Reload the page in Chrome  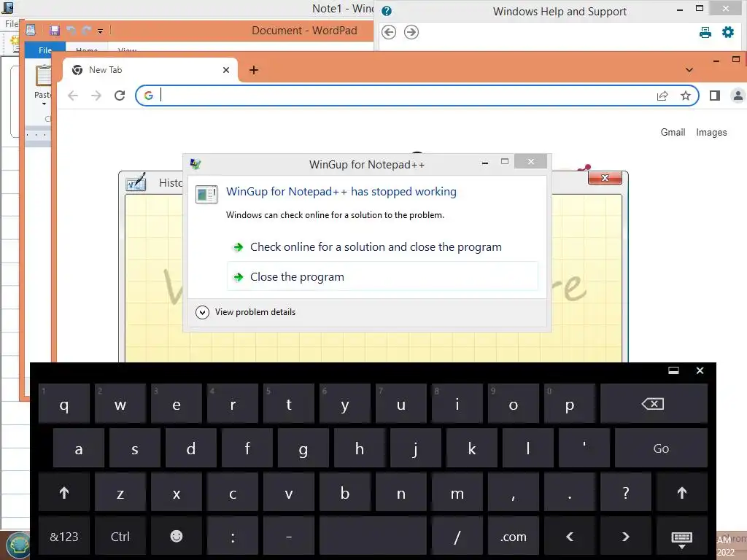click(120, 96)
